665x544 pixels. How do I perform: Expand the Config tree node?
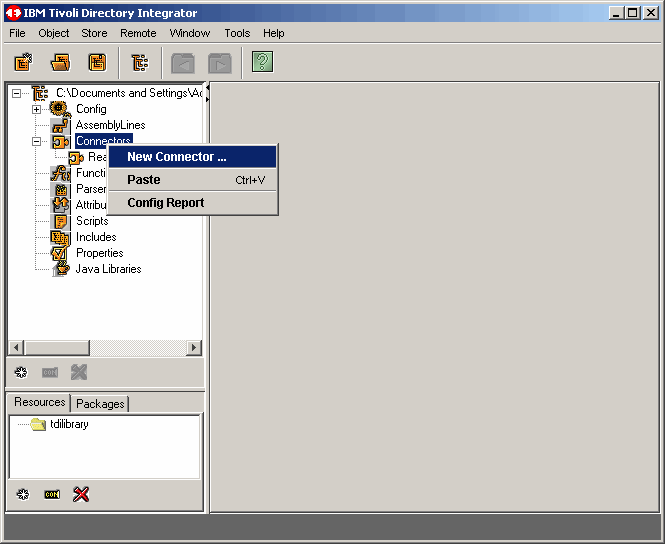36,109
